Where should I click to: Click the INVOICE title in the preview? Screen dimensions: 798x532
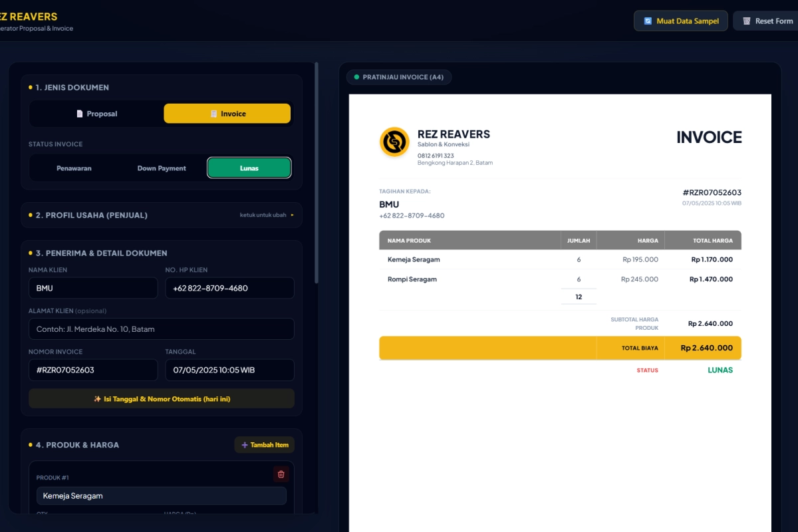tap(709, 137)
